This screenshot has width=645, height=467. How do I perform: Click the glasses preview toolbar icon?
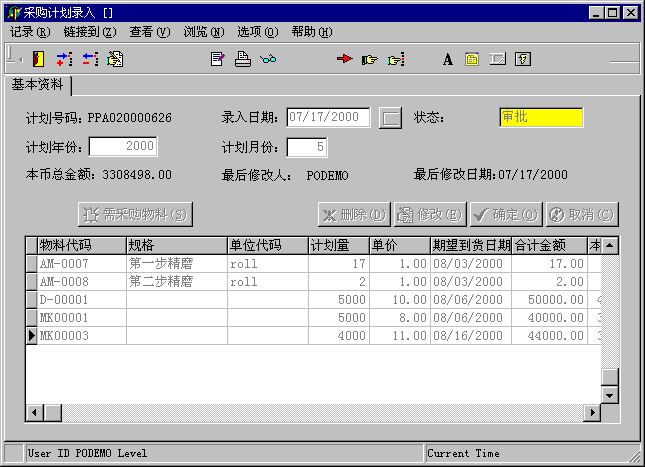click(x=267, y=59)
